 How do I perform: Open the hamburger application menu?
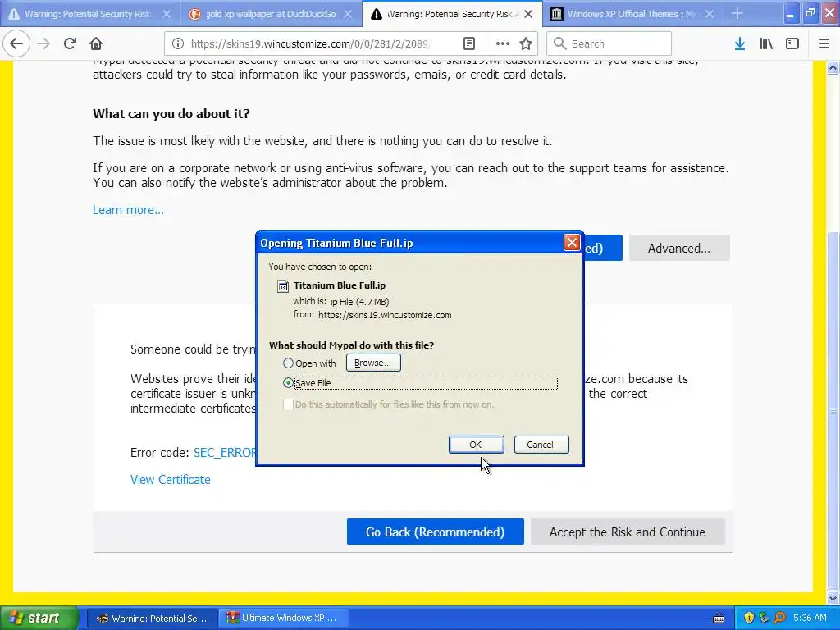tap(824, 43)
